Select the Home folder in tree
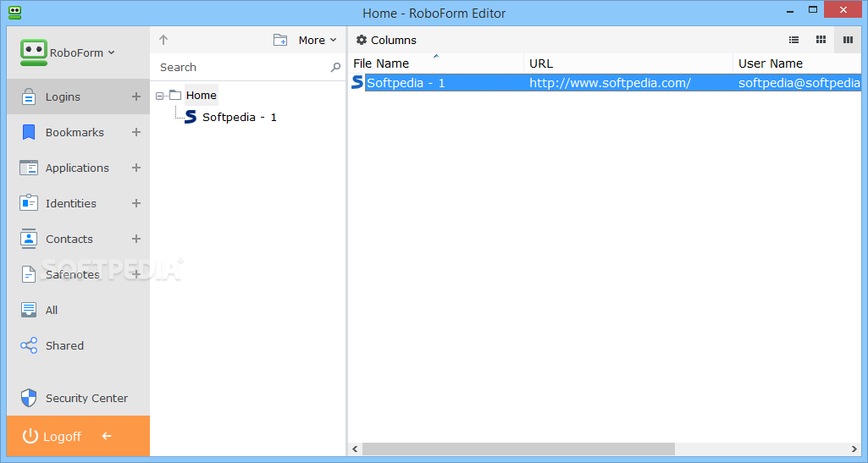Viewport: 868px width, 463px height. 201,95
